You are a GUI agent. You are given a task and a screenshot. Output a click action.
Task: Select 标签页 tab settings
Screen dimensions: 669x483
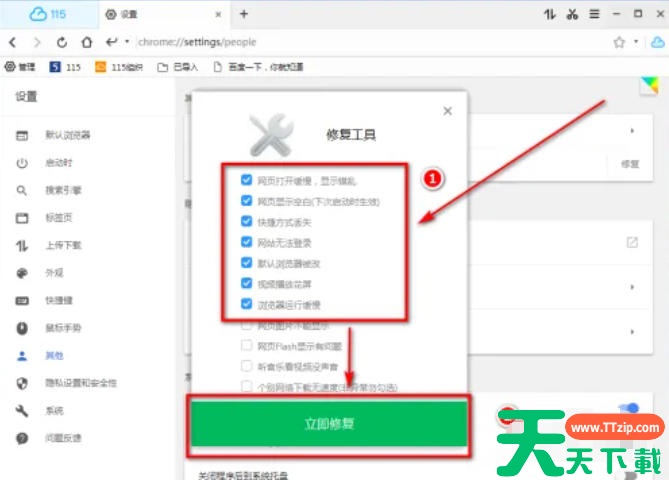pos(59,218)
